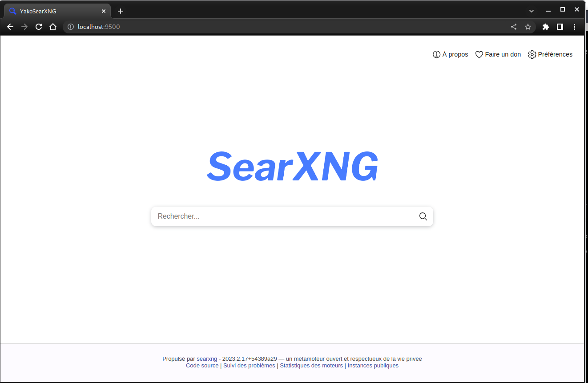Open the À propos info icon
This screenshot has height=383, width=588.
(436, 54)
